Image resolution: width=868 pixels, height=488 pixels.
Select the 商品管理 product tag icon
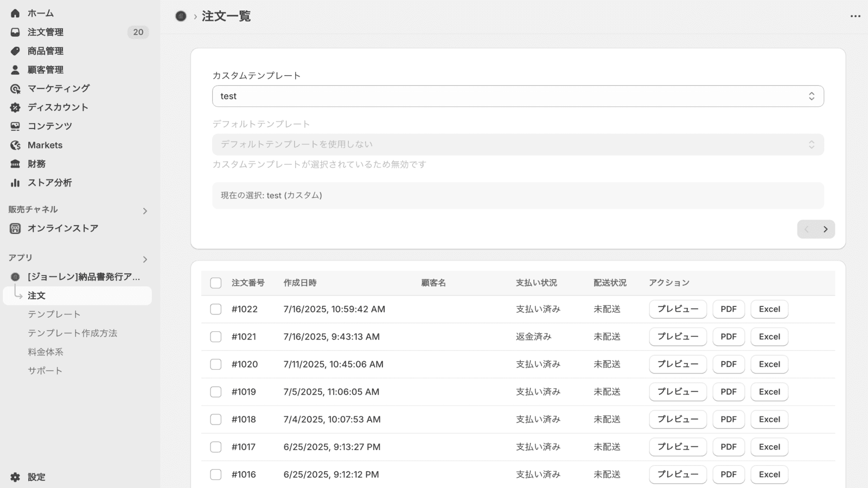tap(15, 50)
